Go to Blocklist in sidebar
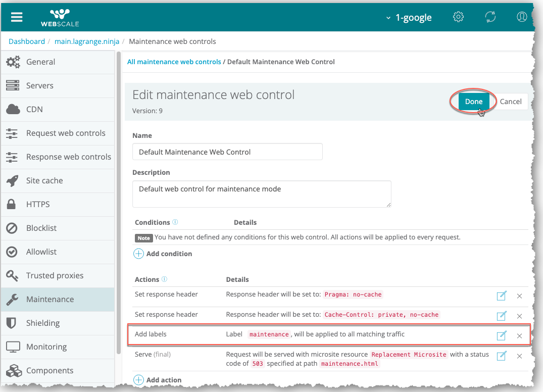543x392 pixels. click(41, 228)
